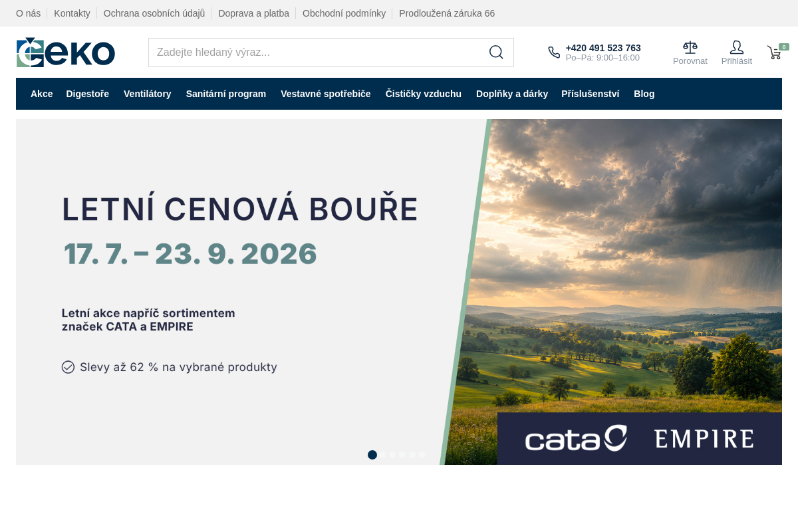Image resolution: width=798 pixels, height=532 pixels.
Task: Open Příslušenství category
Action: click(x=591, y=94)
